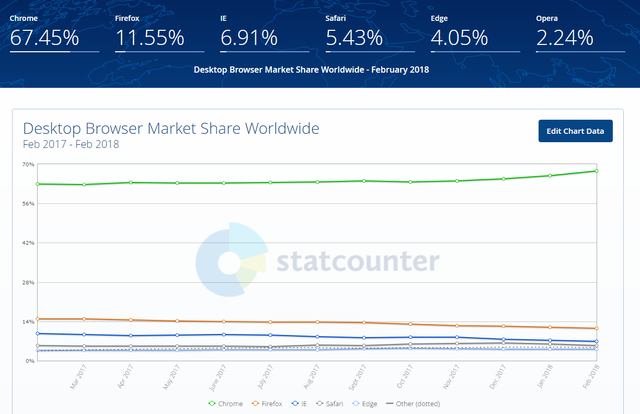
Task: Click the IE data point at July 2017
Action: [270, 335]
